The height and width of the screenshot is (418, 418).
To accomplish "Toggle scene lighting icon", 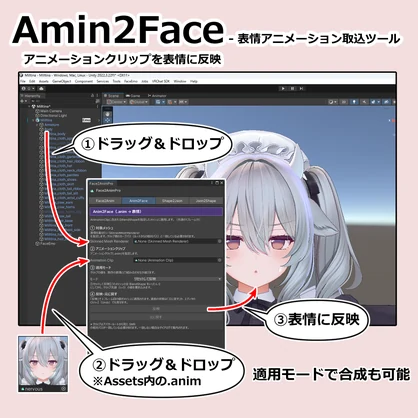I will click(354, 102).
